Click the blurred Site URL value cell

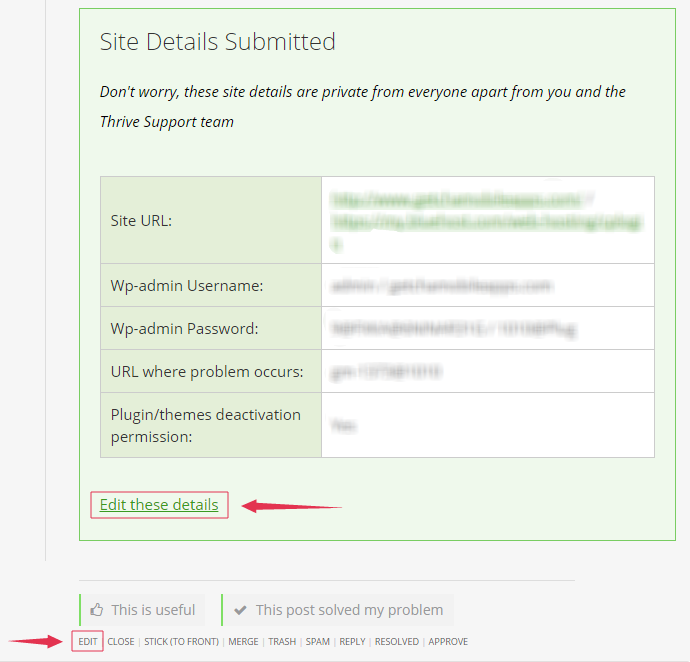(x=488, y=220)
